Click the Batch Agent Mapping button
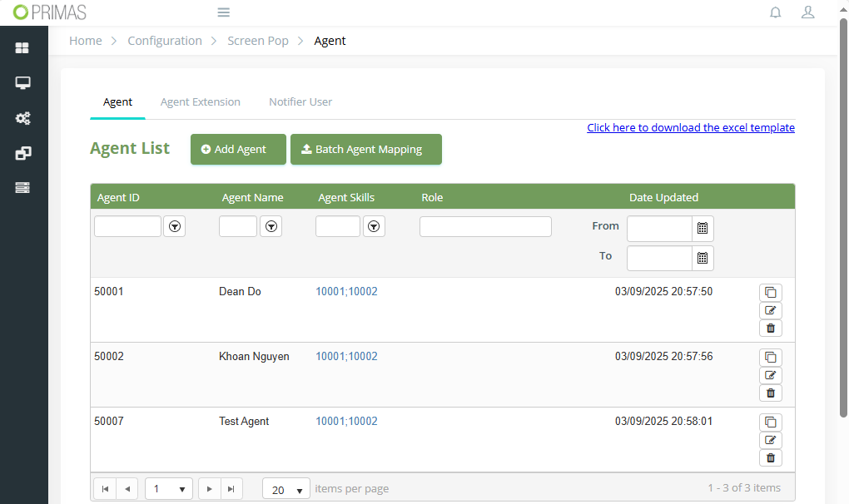Screen dimensions: 849x504 [365, 150]
